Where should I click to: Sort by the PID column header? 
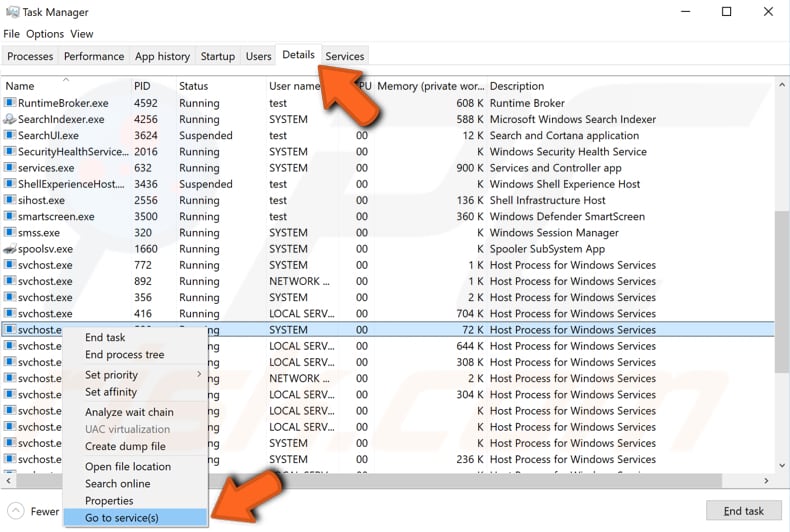point(153,86)
